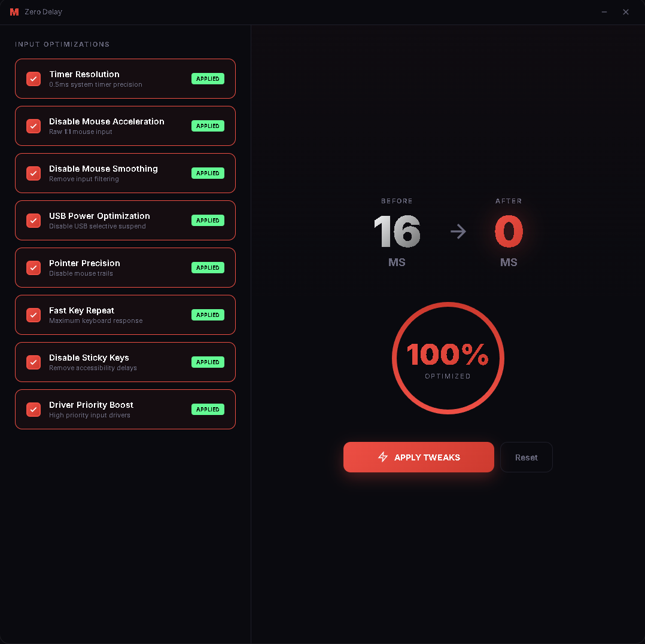The height and width of the screenshot is (644, 645).
Task: Click the lightning bolt icon on Apply Tweaks
Action: pos(383,457)
